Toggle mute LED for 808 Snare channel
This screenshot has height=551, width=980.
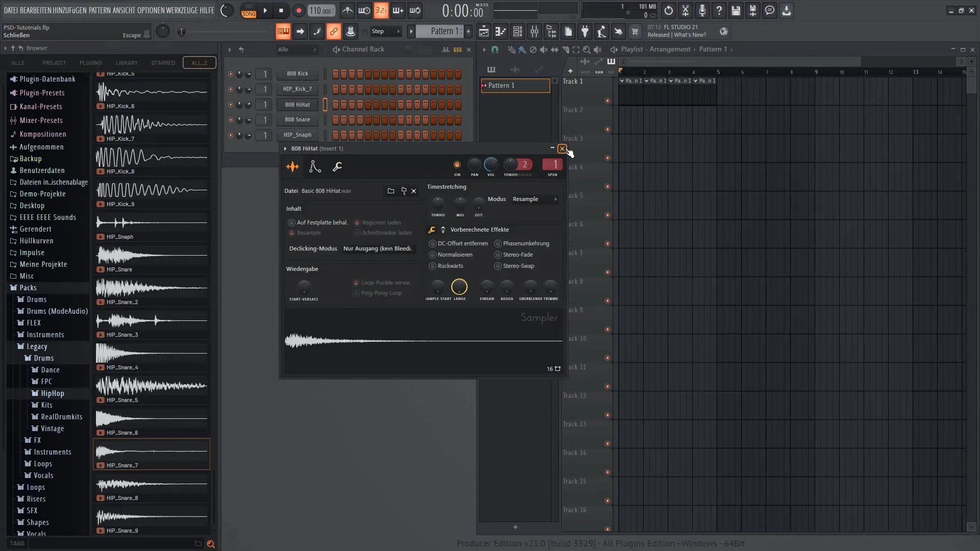230,120
